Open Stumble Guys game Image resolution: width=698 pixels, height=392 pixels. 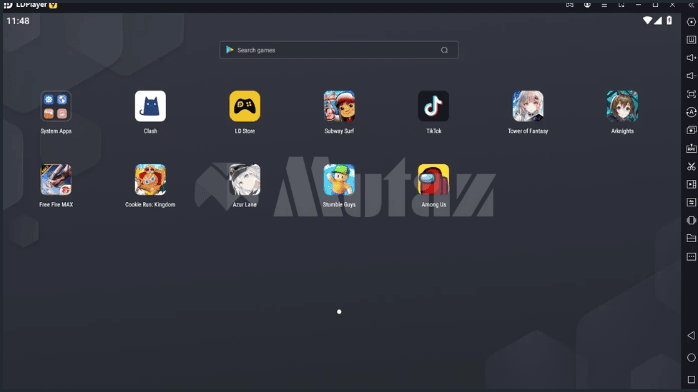click(x=339, y=180)
